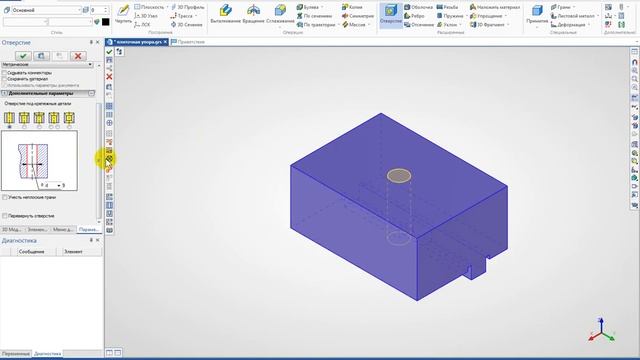
Task: Enable the Перевернуть отверстие checkbox
Action: (x=4, y=216)
